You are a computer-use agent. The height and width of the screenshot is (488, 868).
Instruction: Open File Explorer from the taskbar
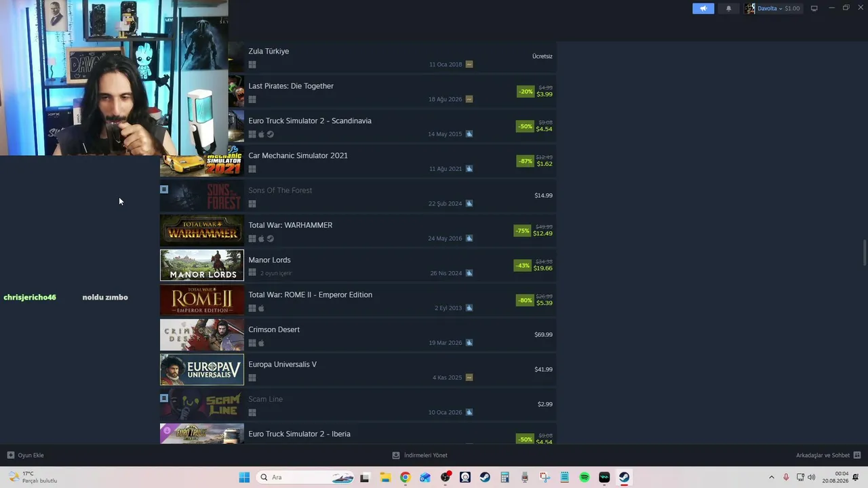384,477
